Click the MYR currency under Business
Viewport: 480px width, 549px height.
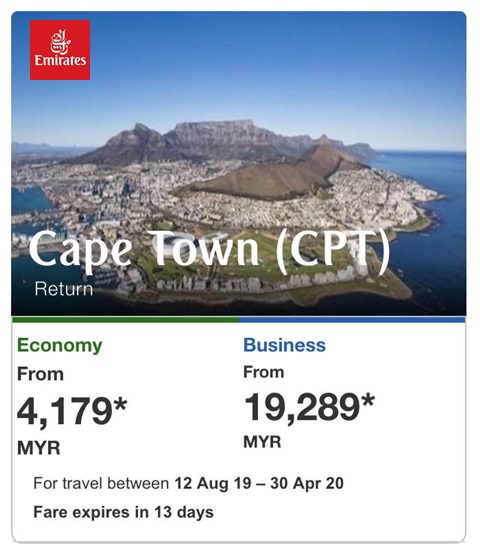(x=262, y=442)
